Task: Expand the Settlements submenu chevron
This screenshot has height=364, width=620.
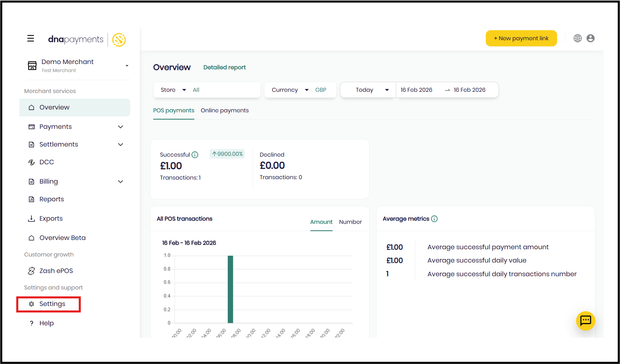Action: tap(121, 145)
